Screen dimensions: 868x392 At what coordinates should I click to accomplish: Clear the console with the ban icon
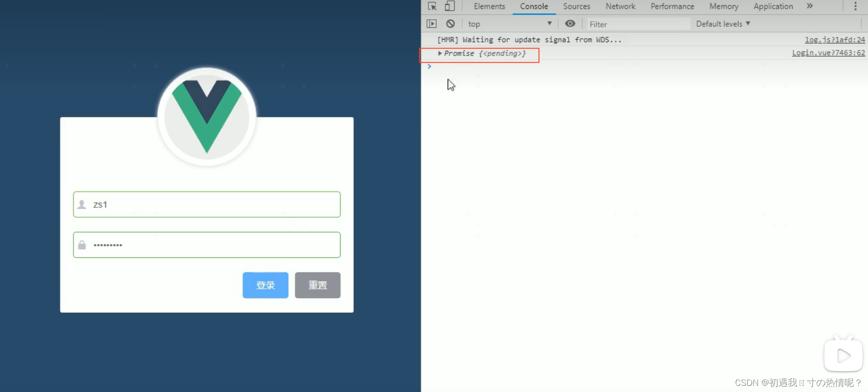click(x=451, y=24)
